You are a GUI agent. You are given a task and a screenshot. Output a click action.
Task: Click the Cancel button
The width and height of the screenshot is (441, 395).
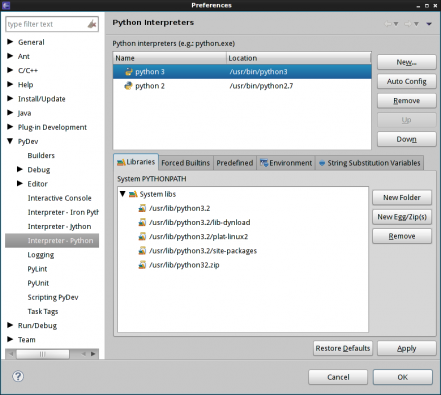pyautogui.click(x=338, y=377)
